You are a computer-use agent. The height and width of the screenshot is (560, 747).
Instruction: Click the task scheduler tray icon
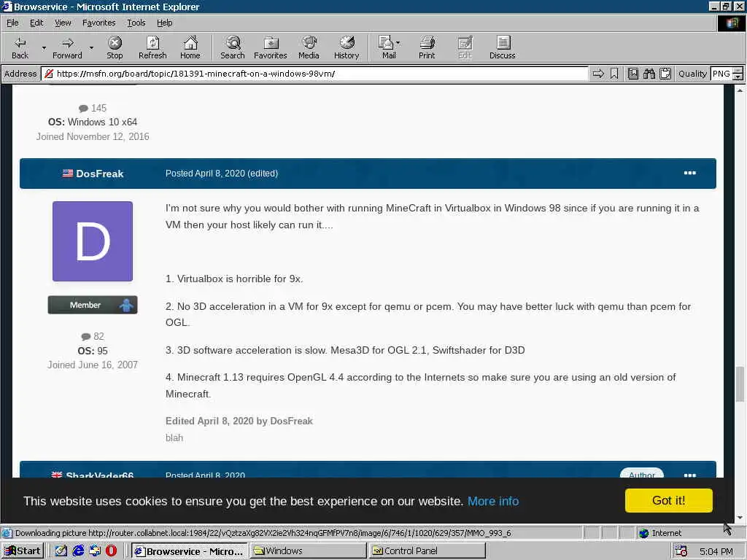pyautogui.click(x=681, y=551)
